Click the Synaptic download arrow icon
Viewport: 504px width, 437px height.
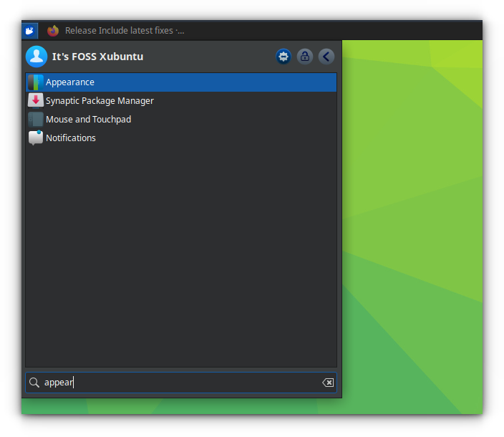(x=35, y=100)
